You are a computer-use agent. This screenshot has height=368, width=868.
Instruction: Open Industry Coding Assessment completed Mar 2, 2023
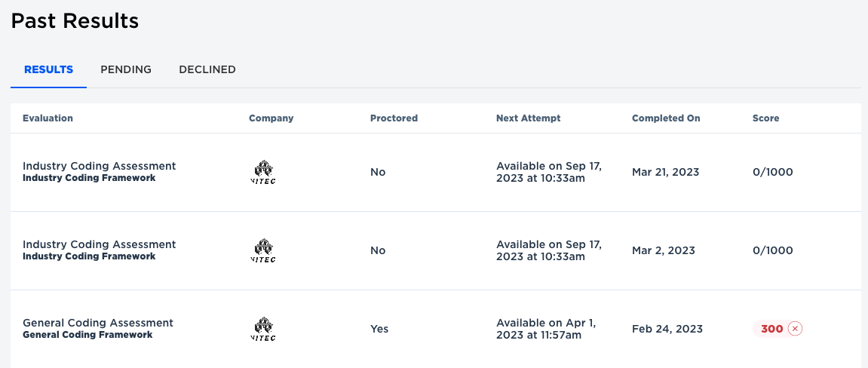point(99,244)
